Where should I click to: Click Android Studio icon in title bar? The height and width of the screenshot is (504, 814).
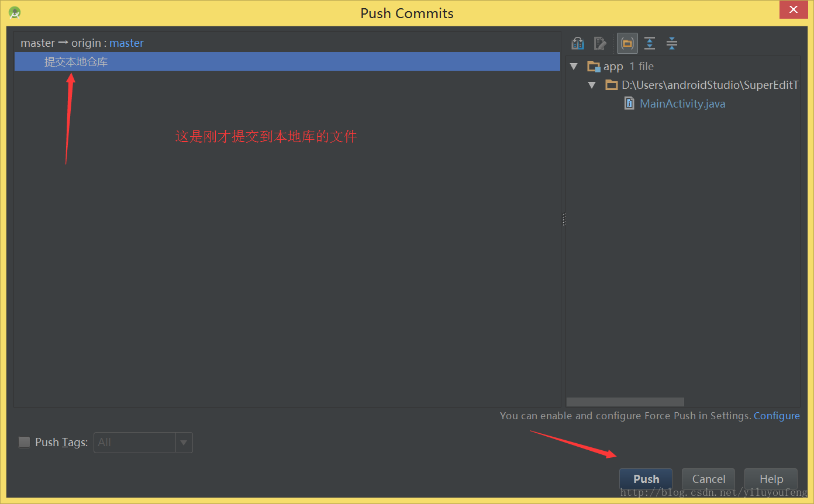[15, 12]
